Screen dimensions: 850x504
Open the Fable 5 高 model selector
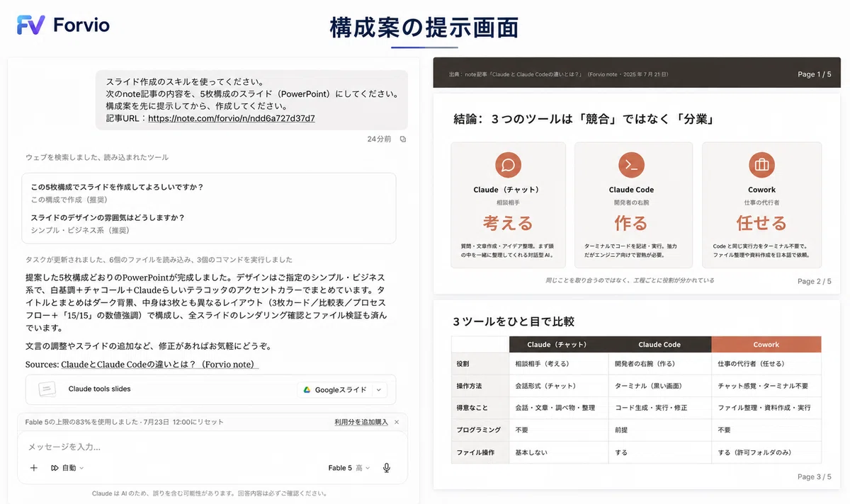pos(349,468)
